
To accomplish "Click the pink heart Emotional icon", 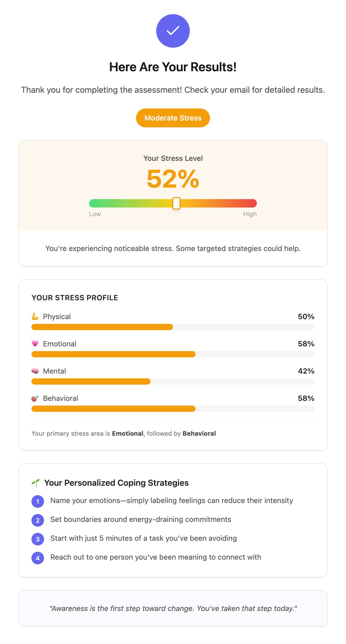I will click(x=35, y=343).
